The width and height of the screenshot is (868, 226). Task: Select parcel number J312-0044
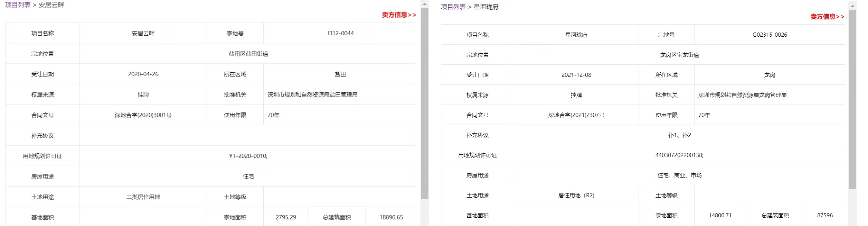coord(340,33)
